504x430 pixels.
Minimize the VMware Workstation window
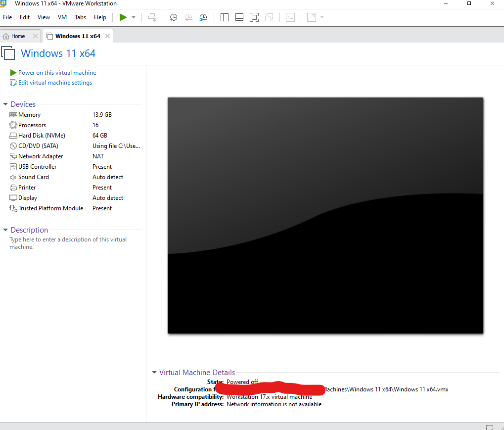[x=446, y=3]
